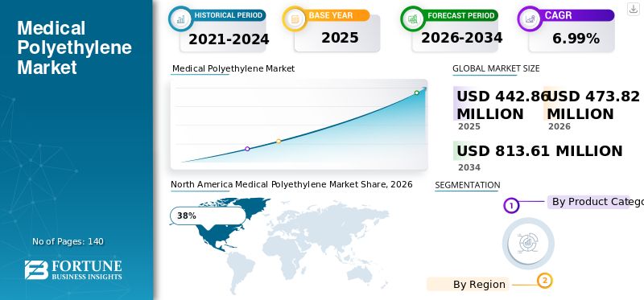Viewport: 644px width, 300px height.
Task: Click USD 473.82 Million market size
Action: click(x=593, y=105)
